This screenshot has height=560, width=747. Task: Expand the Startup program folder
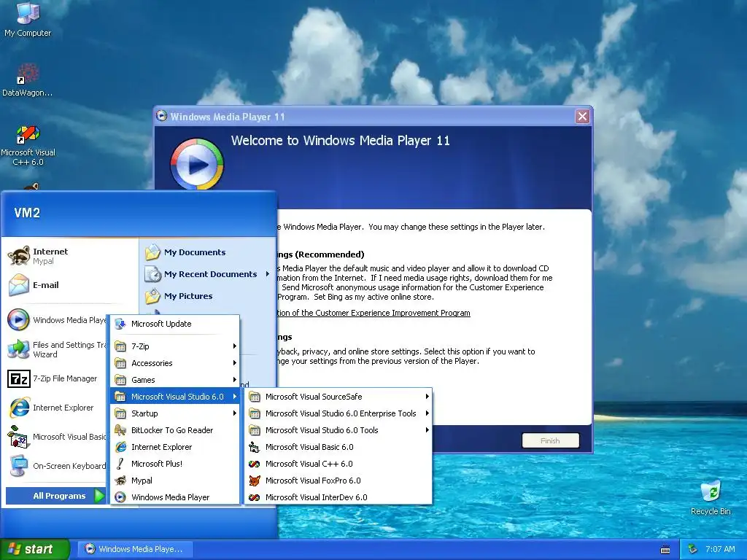pyautogui.click(x=175, y=413)
